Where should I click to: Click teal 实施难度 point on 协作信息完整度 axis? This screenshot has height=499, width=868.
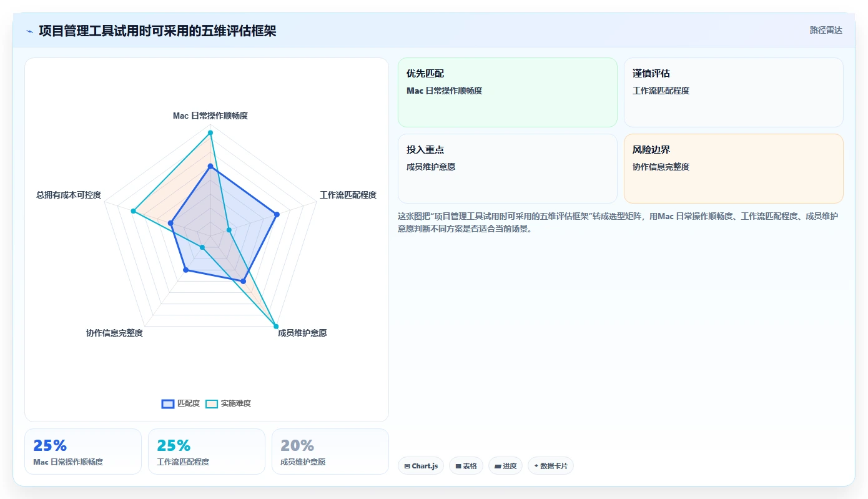(x=202, y=247)
